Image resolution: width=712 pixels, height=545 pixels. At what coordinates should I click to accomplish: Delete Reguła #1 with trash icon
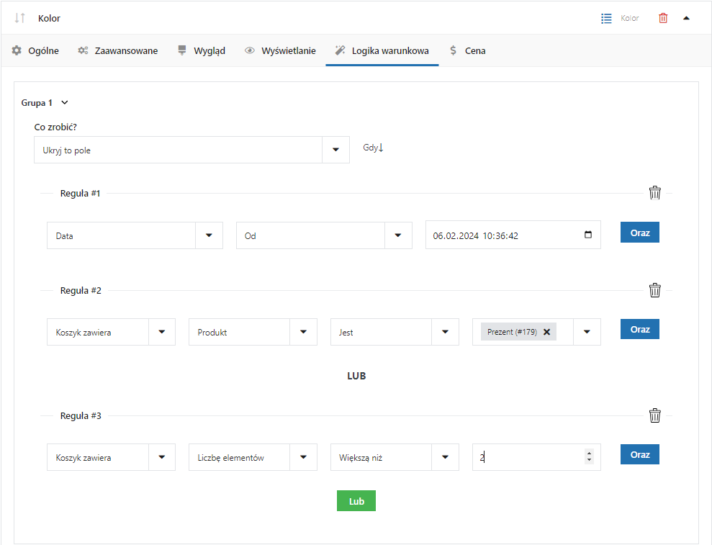coord(654,193)
